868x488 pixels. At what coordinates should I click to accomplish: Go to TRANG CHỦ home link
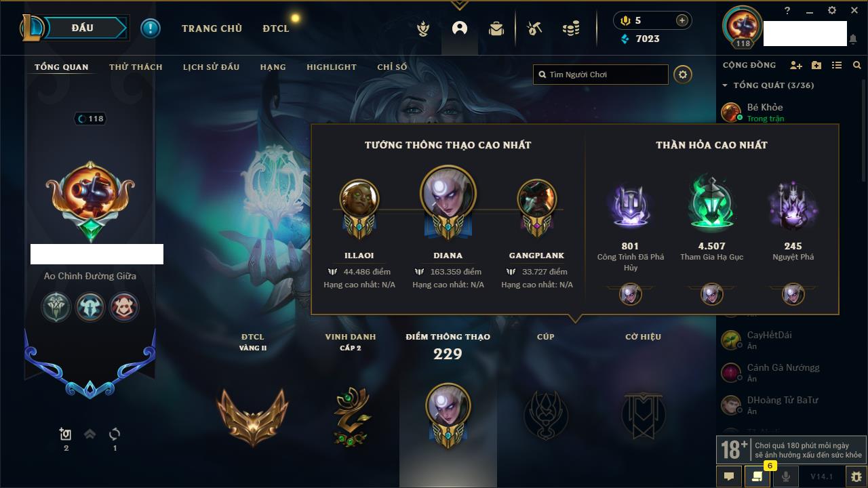pos(212,28)
